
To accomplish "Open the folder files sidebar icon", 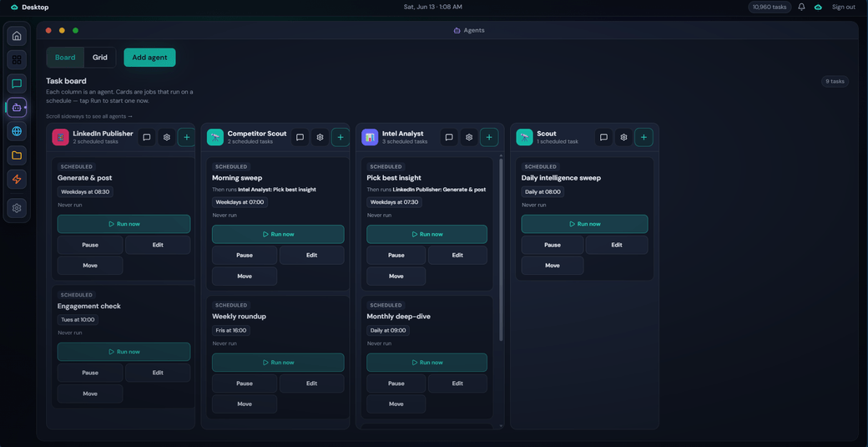I will pyautogui.click(x=17, y=155).
